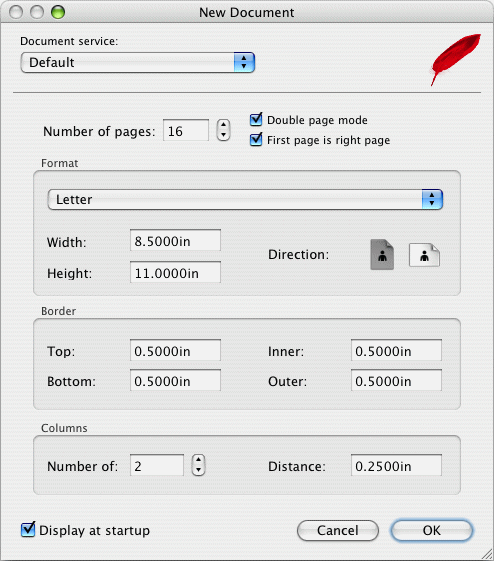Screen dimensions: 494x561
Task: Click the Cancel button
Action: point(338,531)
